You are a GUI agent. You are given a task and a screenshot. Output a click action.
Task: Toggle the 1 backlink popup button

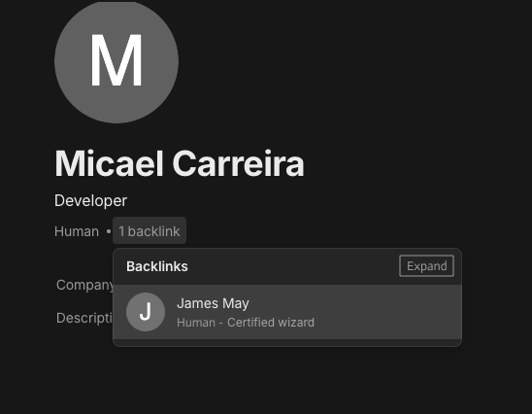[150, 230]
